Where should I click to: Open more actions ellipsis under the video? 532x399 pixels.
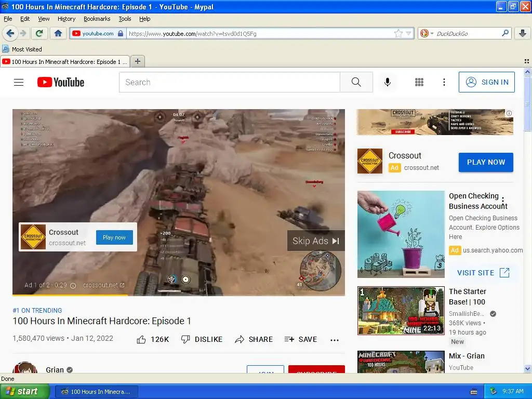pos(335,340)
